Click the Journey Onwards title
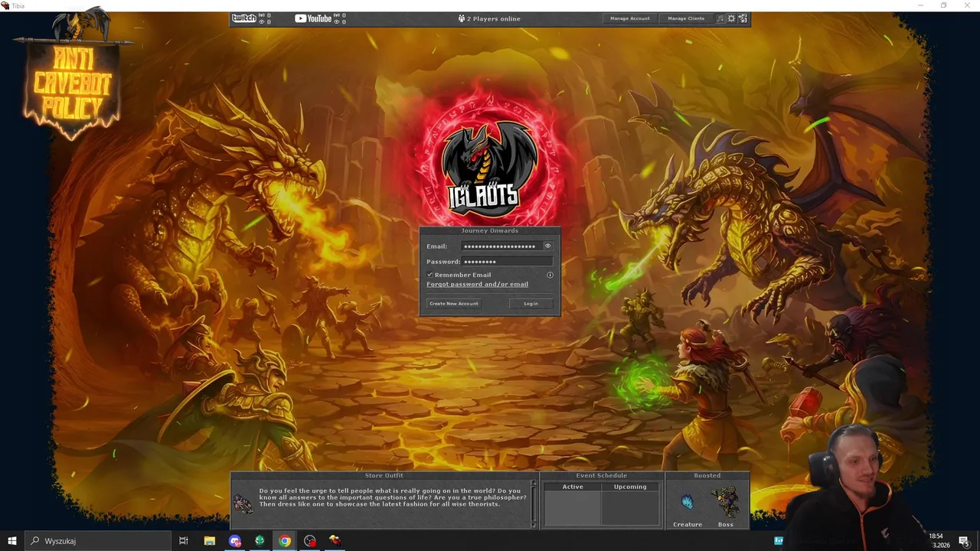This screenshot has width=980, height=551. [490, 230]
